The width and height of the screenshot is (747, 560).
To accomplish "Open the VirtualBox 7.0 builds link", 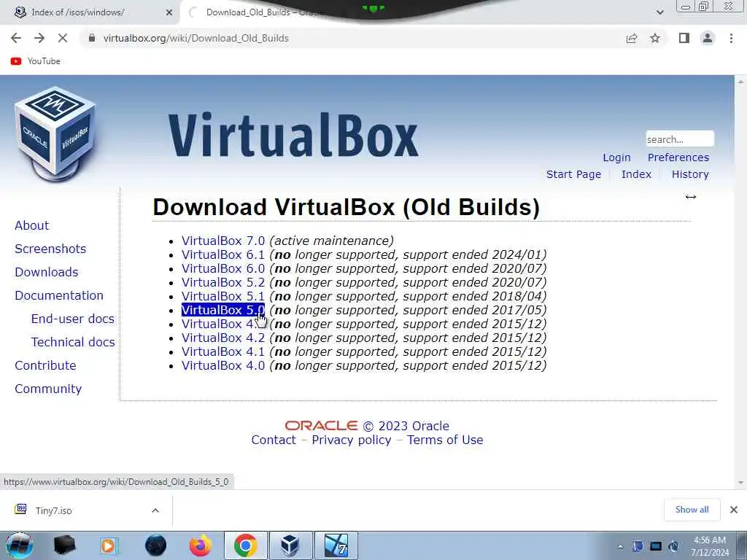I will tap(223, 241).
